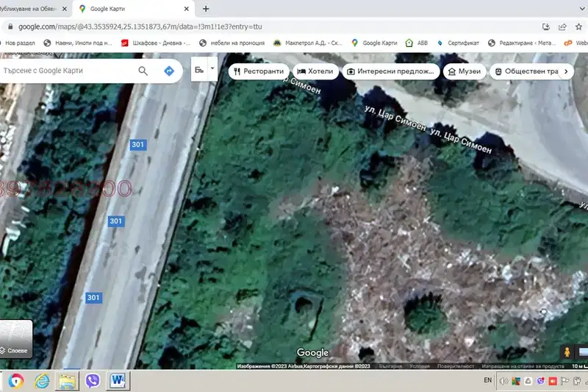
Task: Show more category chips with arrow
Action: coord(566,71)
